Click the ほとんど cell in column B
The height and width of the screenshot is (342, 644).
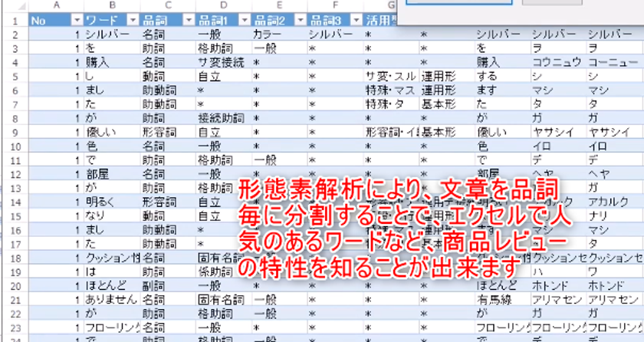112,286
